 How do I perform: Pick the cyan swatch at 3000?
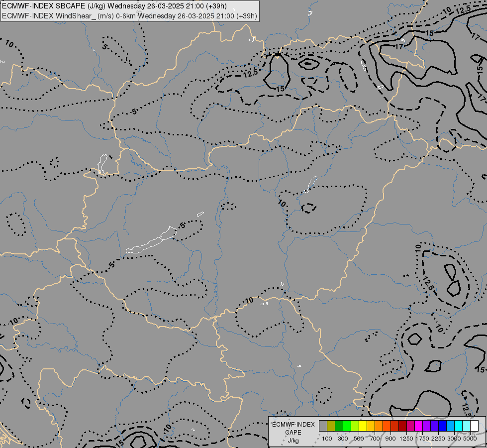coord(459,426)
